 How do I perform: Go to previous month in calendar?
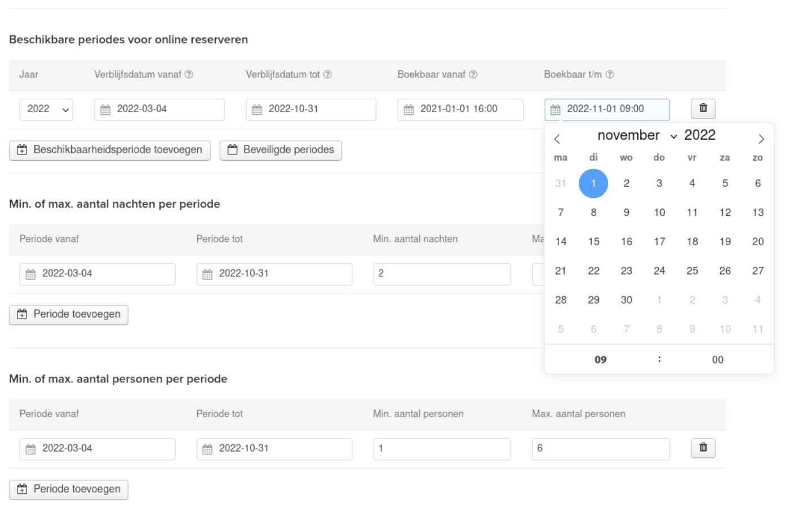click(x=557, y=139)
